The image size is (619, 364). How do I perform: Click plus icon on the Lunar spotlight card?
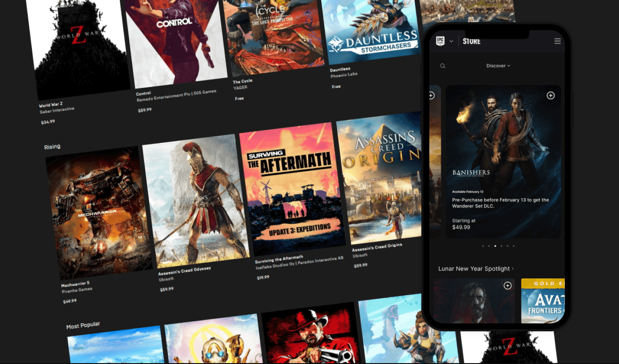(507, 286)
